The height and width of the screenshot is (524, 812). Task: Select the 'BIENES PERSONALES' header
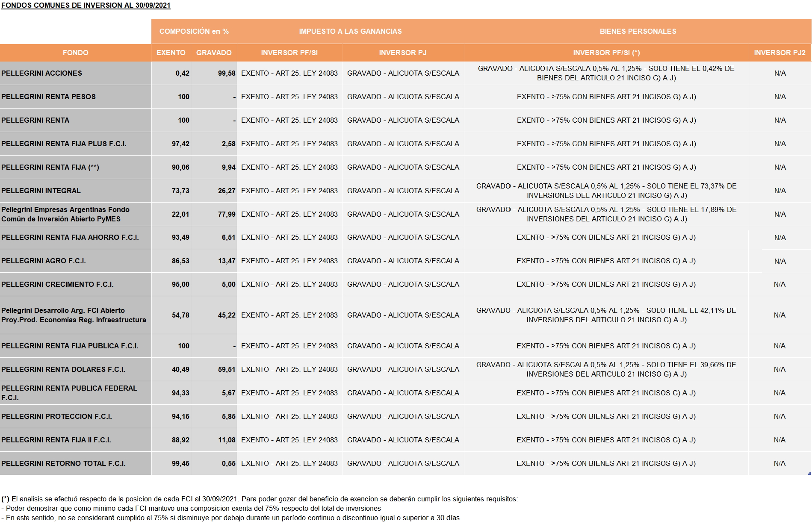tap(638, 31)
